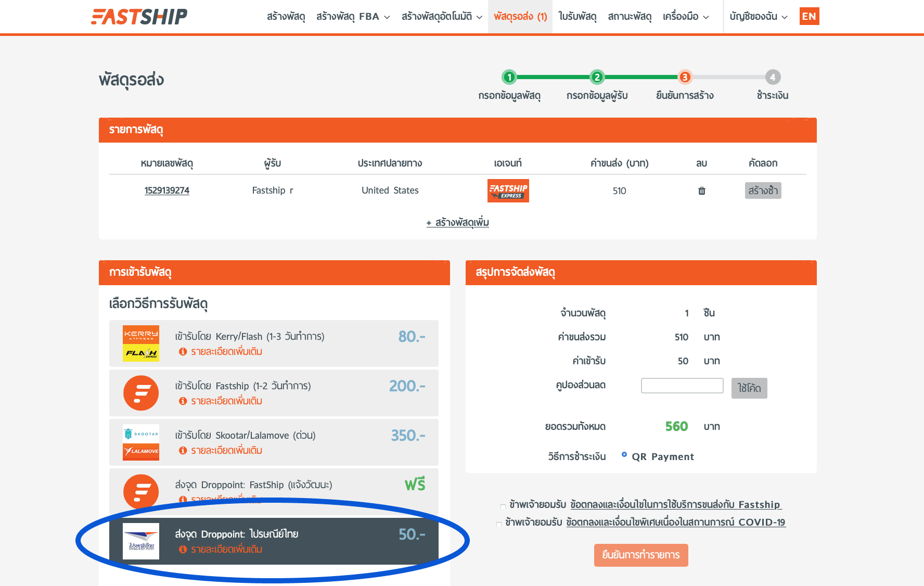Screen dimensions: 924x586
Task: Click สร้างซ้ำ duplicate button
Action: (763, 190)
